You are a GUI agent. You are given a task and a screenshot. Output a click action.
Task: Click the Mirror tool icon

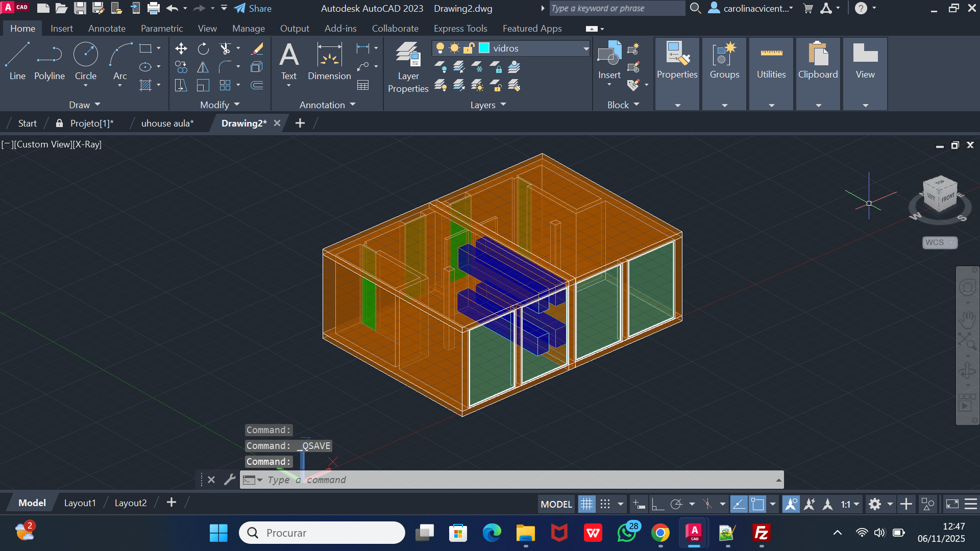click(203, 67)
